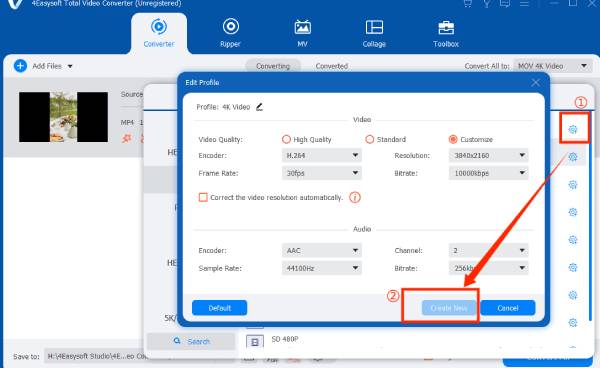The height and width of the screenshot is (368, 600).
Task: Select the Customize video quality option
Action: pyautogui.click(x=453, y=139)
